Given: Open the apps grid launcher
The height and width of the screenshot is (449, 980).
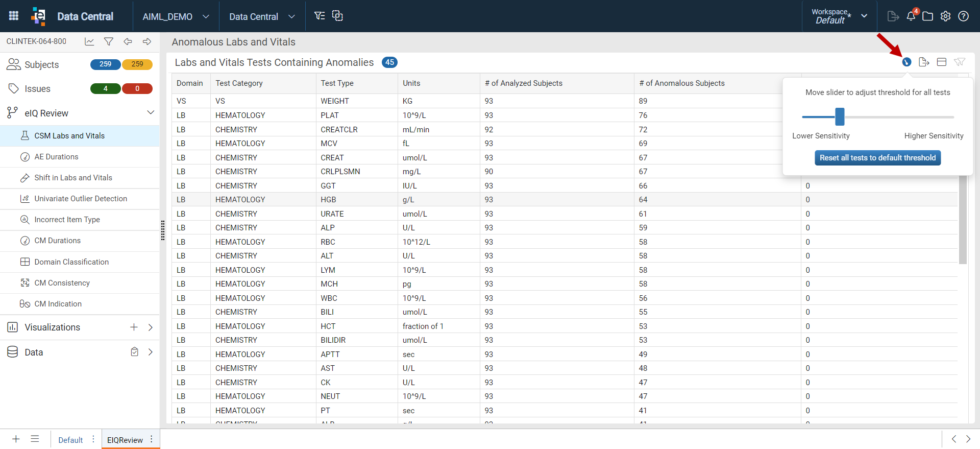Looking at the screenshot, I should (14, 16).
